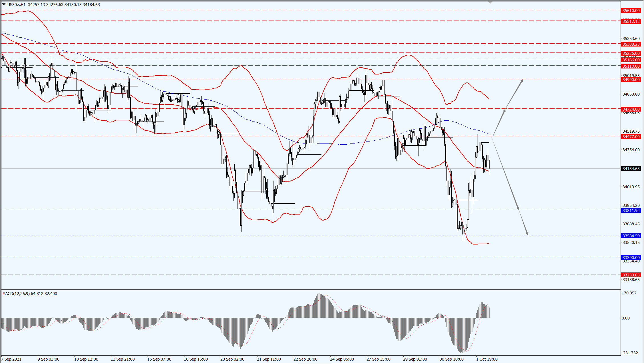644x364 pixels.
Task: Select the 22 Sep 20:00 time label
Action: pyautogui.click(x=305, y=359)
